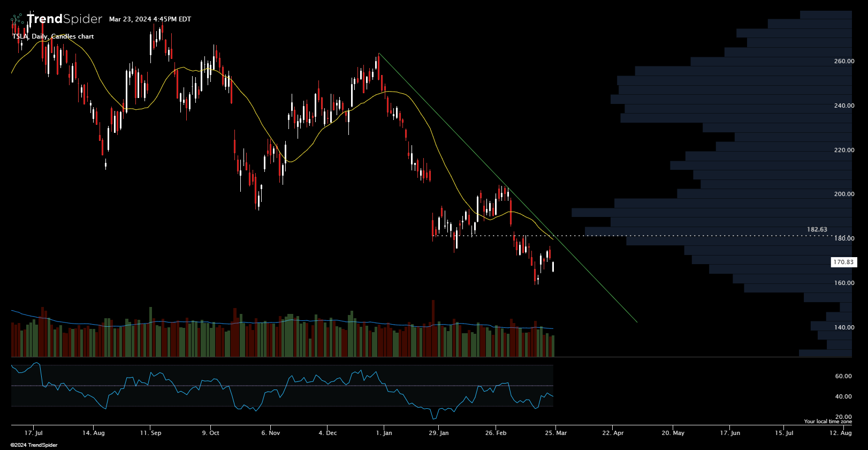Click the 4. Dec date label
The width and height of the screenshot is (868, 450).
click(328, 433)
